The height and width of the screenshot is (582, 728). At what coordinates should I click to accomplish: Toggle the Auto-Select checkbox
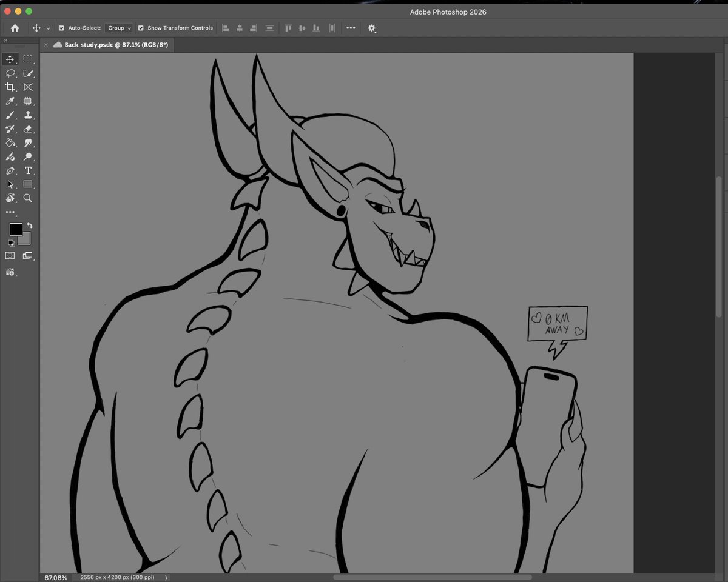click(61, 28)
